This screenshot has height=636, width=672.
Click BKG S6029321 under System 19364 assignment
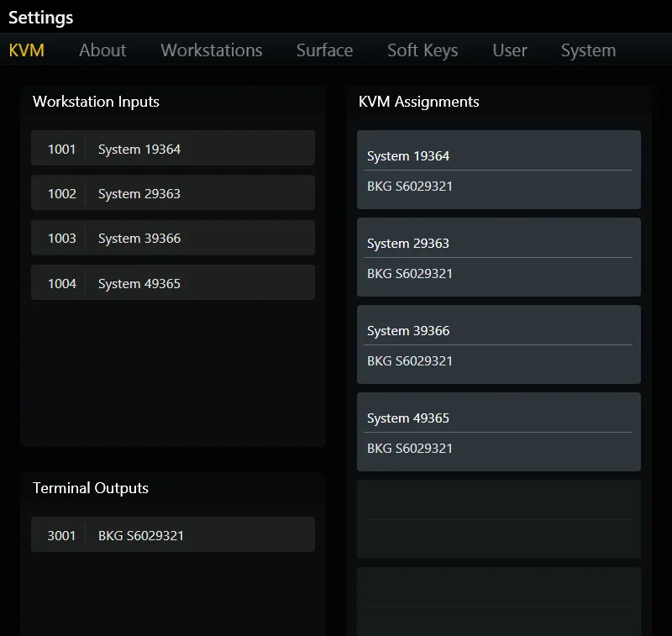coord(410,187)
